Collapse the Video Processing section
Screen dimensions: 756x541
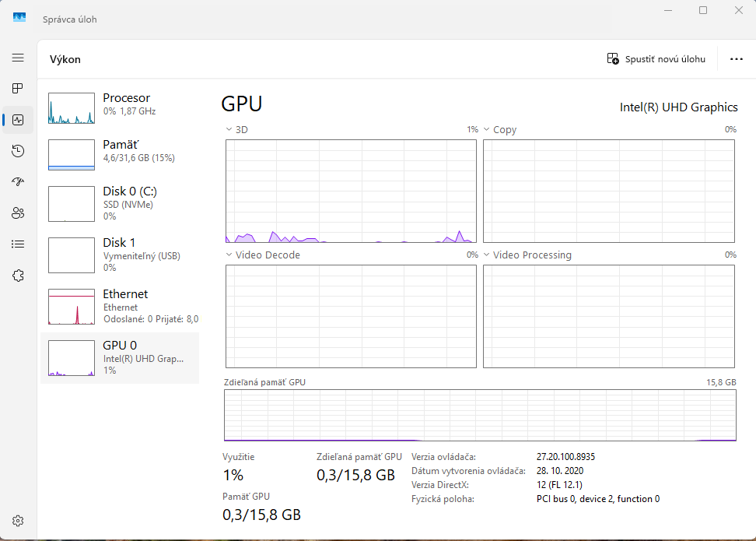[487, 255]
